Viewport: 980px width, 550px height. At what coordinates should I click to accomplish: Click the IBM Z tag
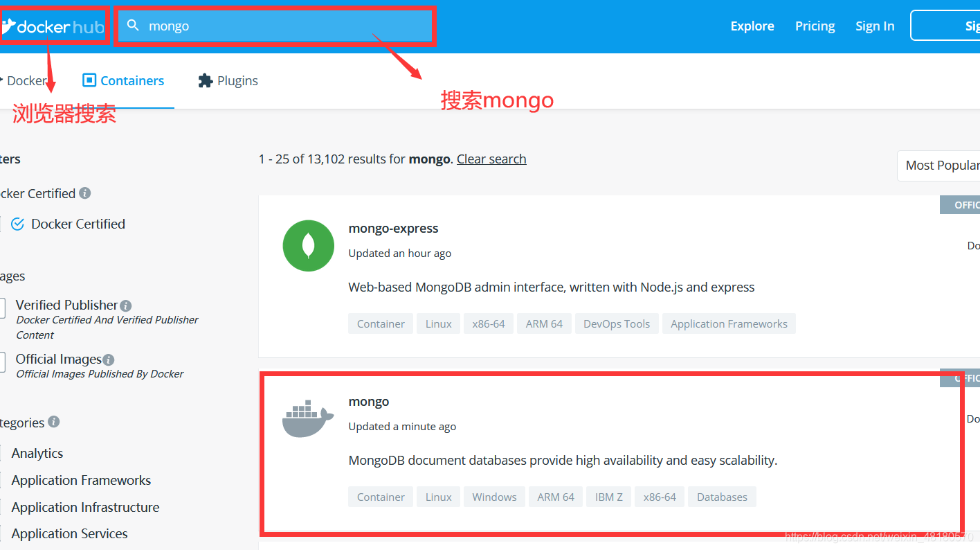point(609,497)
